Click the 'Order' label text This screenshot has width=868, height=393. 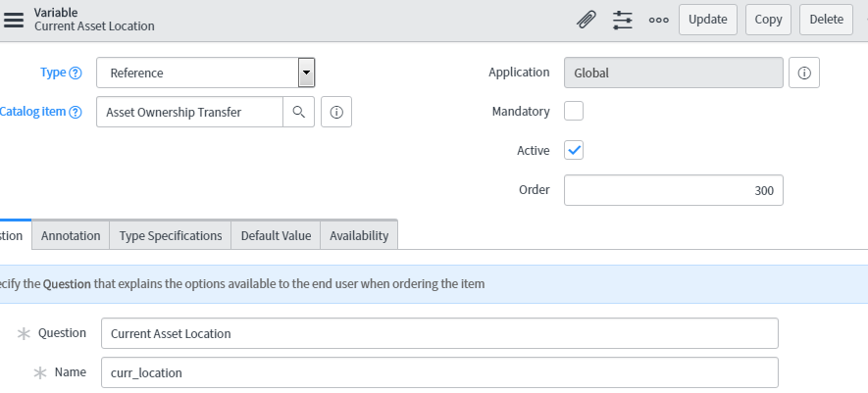[535, 190]
